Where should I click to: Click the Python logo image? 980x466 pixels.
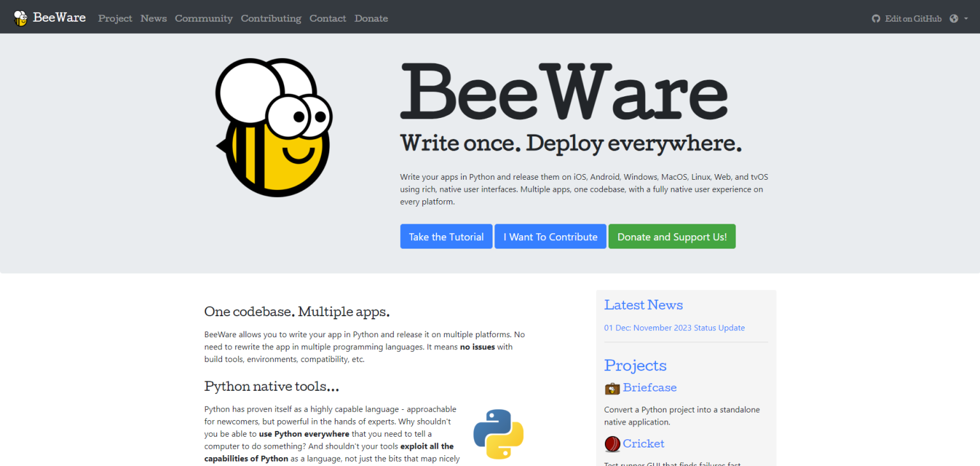[498, 434]
